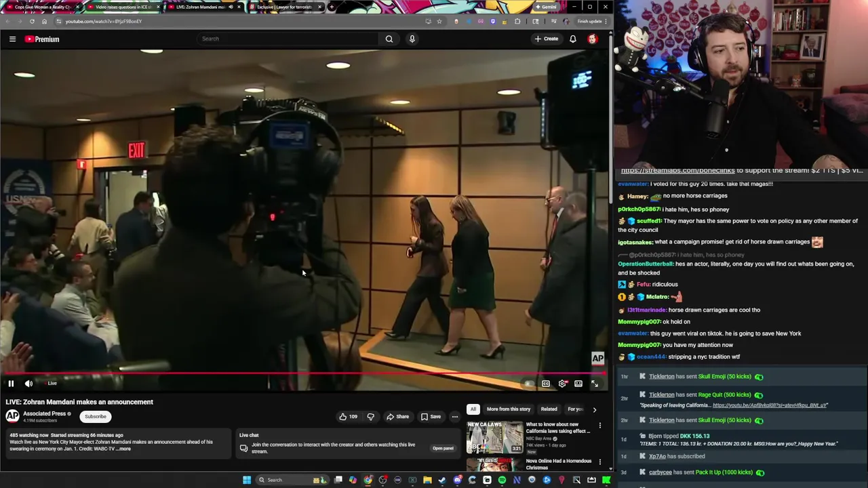Viewport: 868px width, 488px height.
Task: Like the video with 109 likes
Action: [x=348, y=417]
